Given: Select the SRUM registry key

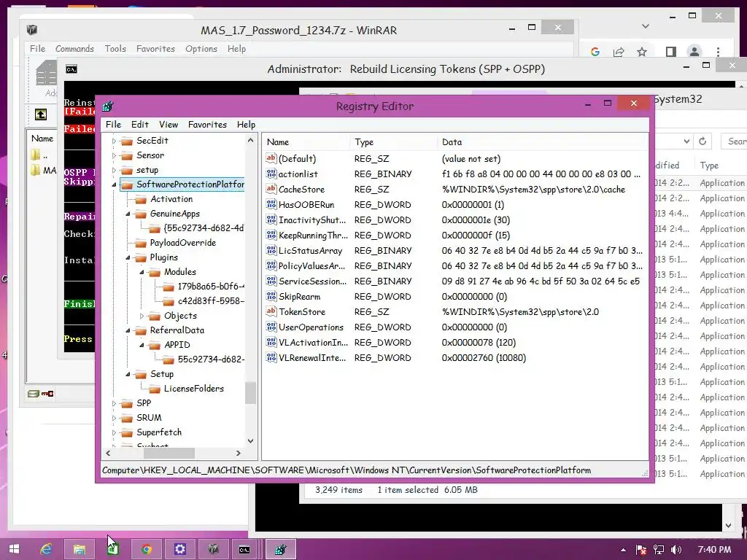Looking at the screenshot, I should tap(149, 417).
